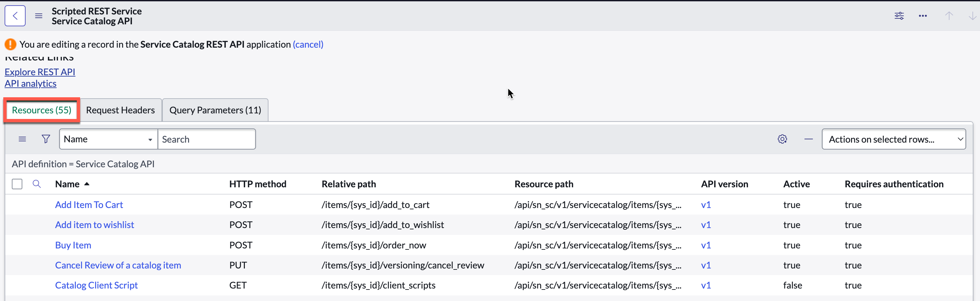Open list controls menu icon
This screenshot has height=301, width=980.
(22, 139)
